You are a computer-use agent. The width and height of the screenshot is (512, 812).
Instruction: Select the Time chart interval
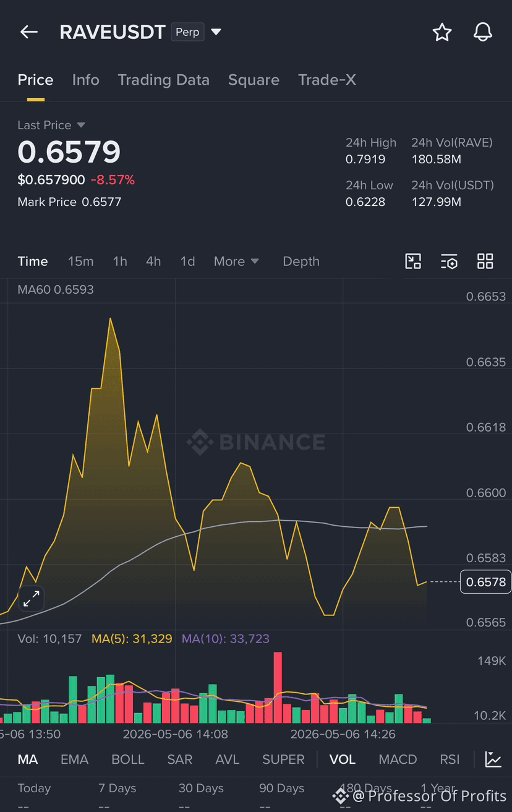33,261
